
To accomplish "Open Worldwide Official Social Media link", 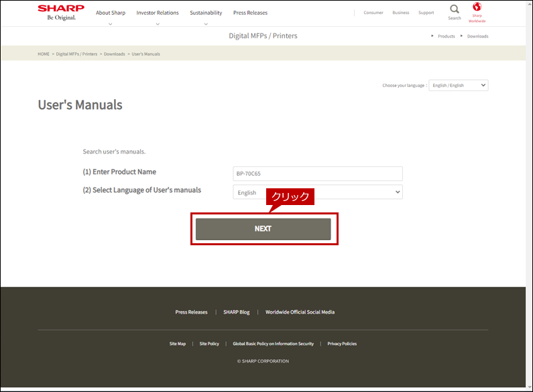I will 300,312.
